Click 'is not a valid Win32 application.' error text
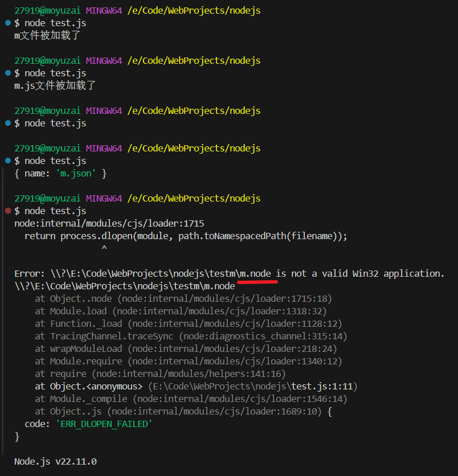 click(360, 273)
